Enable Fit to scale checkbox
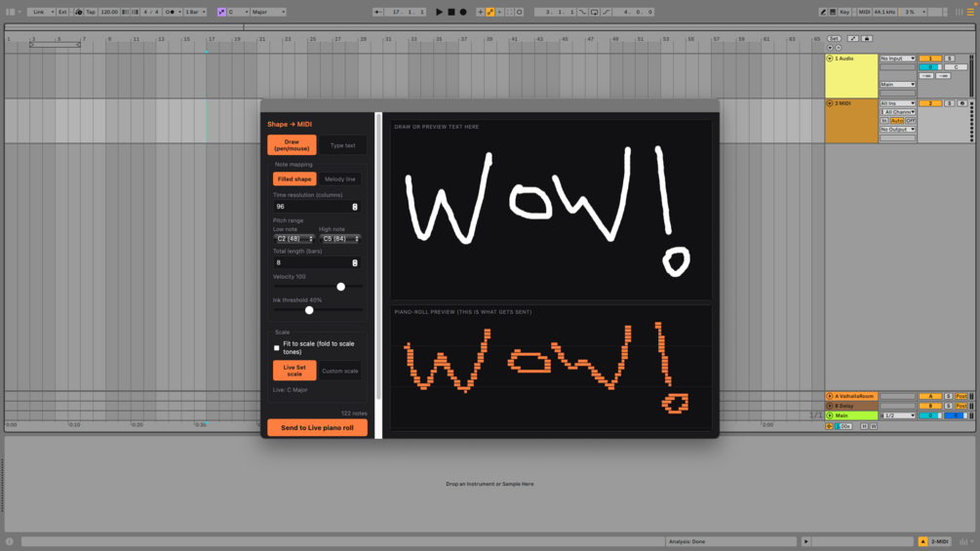This screenshot has width=980, height=551. point(276,348)
